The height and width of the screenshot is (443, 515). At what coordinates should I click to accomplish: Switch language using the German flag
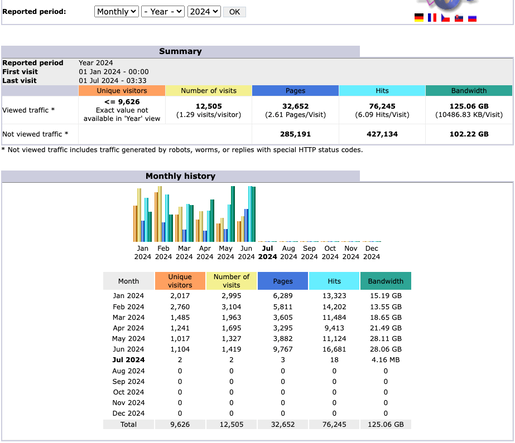pyautogui.click(x=419, y=17)
